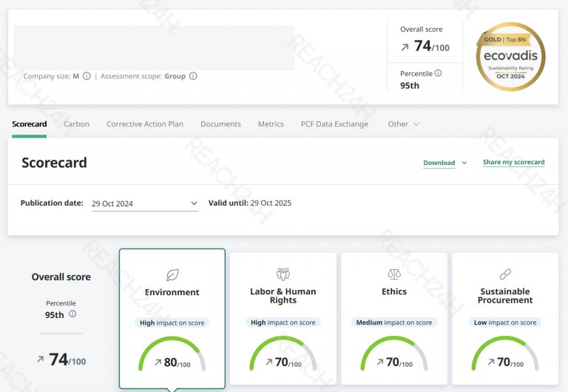Click the trend arrow in Sustainable Procurement gauge

pos(491,362)
